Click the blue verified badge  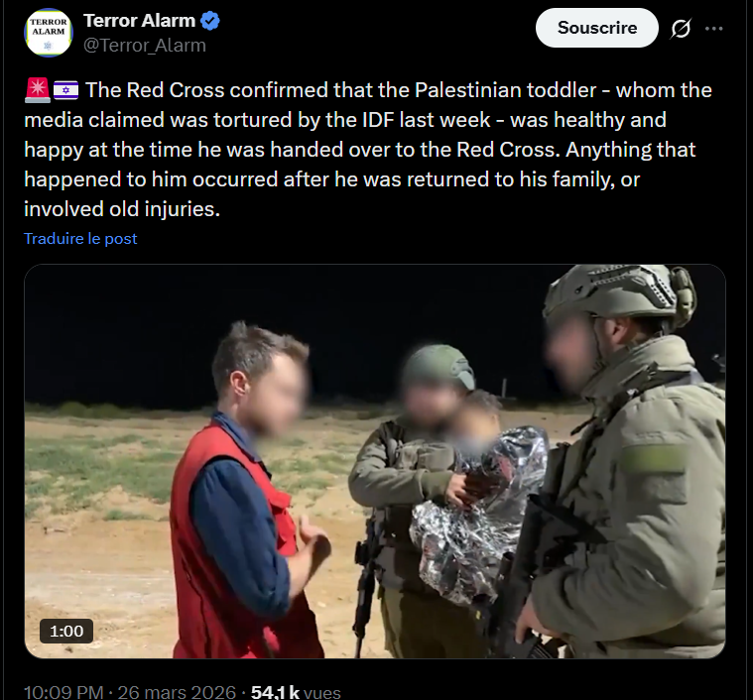click(x=210, y=21)
